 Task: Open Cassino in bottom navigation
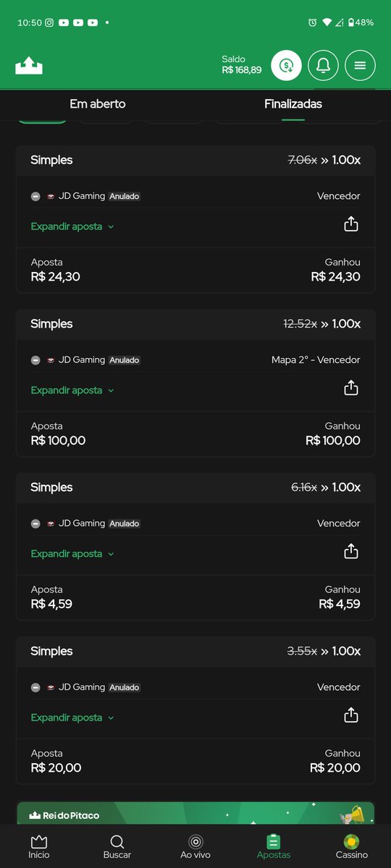(351, 847)
